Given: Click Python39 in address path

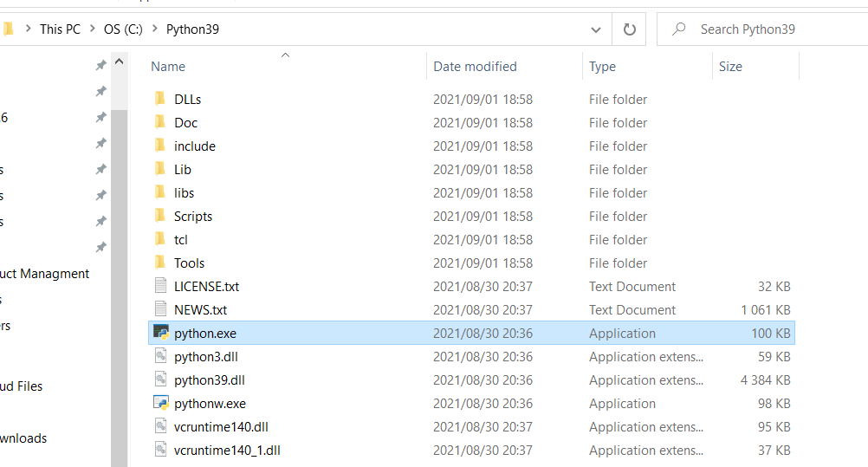Looking at the screenshot, I should 192,29.
